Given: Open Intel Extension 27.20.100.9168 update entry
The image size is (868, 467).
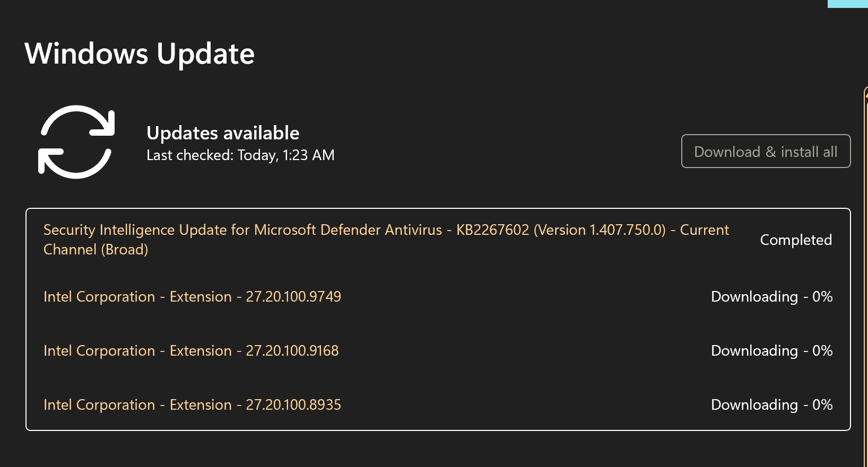Looking at the screenshot, I should point(191,351).
